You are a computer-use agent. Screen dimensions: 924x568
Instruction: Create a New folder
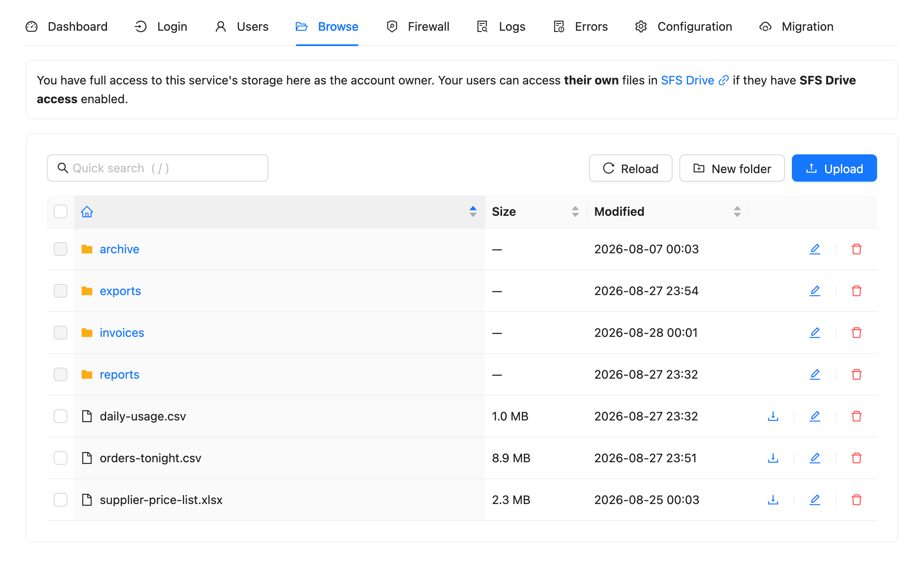click(x=732, y=168)
